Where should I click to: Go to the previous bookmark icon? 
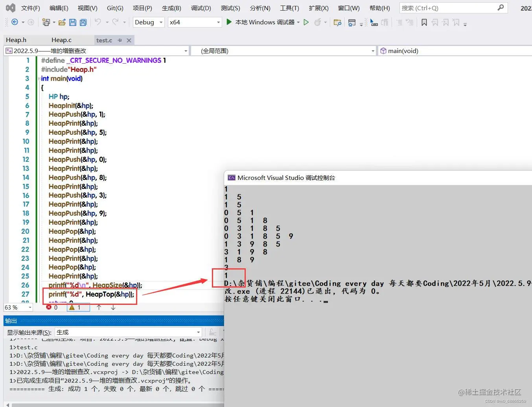click(435, 22)
